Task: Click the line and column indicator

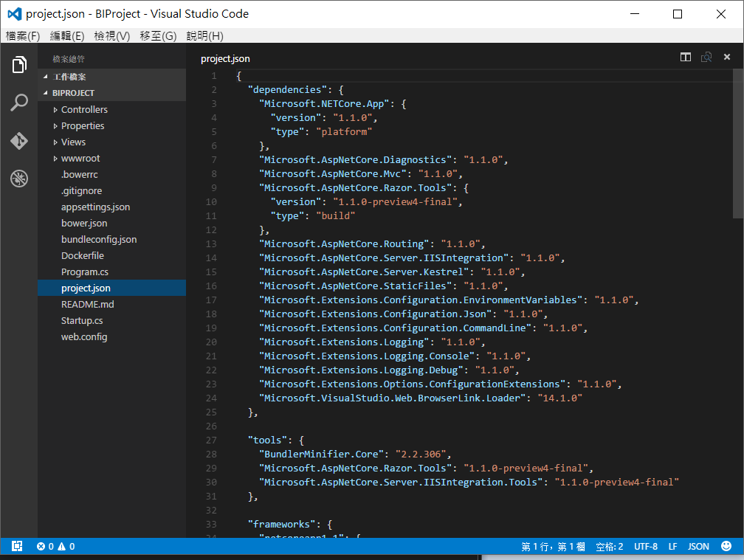Action: (x=553, y=546)
